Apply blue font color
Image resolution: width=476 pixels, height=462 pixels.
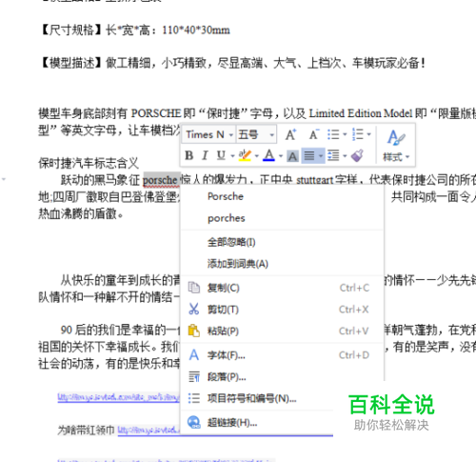coord(268,155)
